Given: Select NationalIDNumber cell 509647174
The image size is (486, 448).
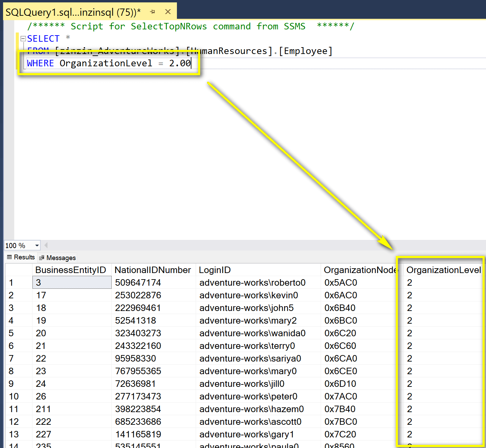Looking at the screenshot, I should (x=153, y=283).
